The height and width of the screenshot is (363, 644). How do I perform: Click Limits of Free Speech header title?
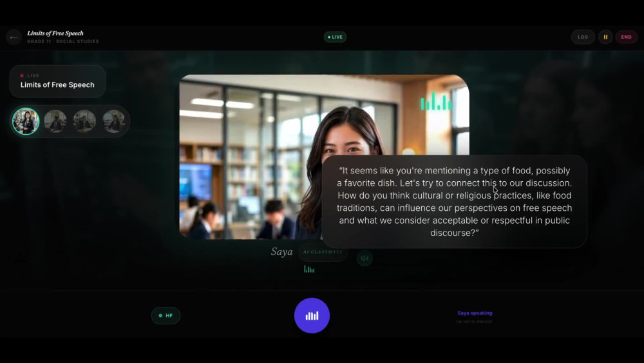[x=55, y=34]
